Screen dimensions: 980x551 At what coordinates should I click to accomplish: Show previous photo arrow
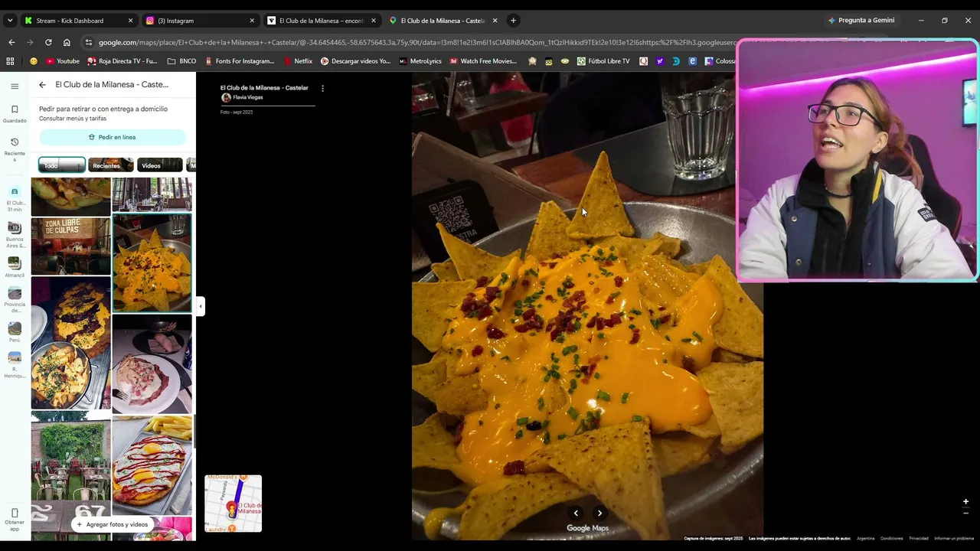[x=576, y=513]
